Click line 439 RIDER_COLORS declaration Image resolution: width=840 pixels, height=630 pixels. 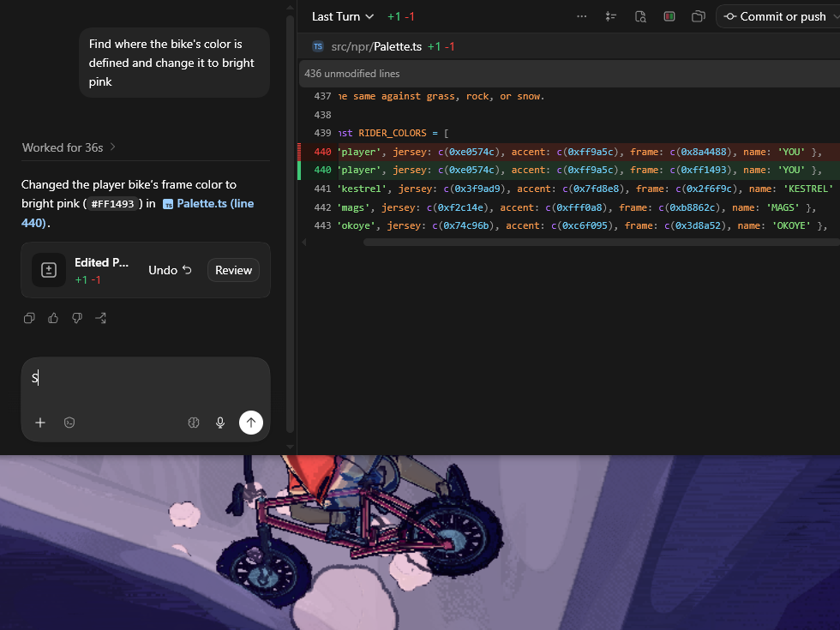[569, 134]
